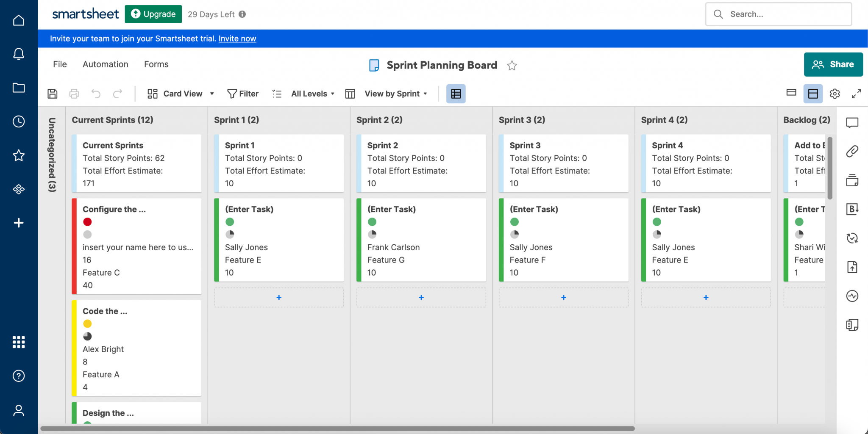Open the Update Requests panel

(x=853, y=238)
